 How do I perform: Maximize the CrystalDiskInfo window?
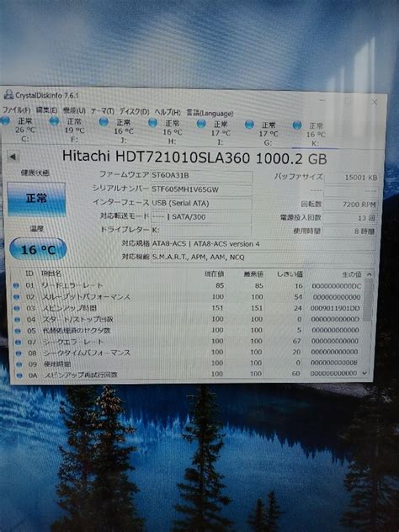point(348,101)
